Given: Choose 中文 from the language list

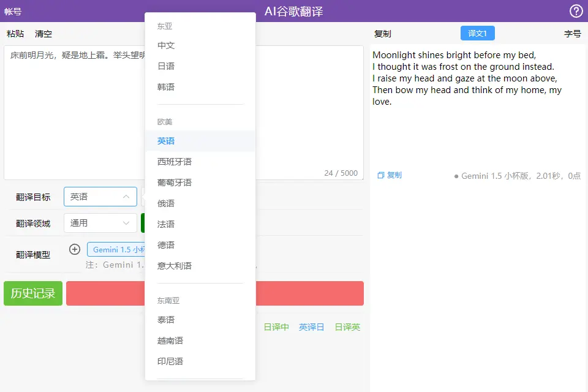Looking at the screenshot, I should pyautogui.click(x=200, y=45).
